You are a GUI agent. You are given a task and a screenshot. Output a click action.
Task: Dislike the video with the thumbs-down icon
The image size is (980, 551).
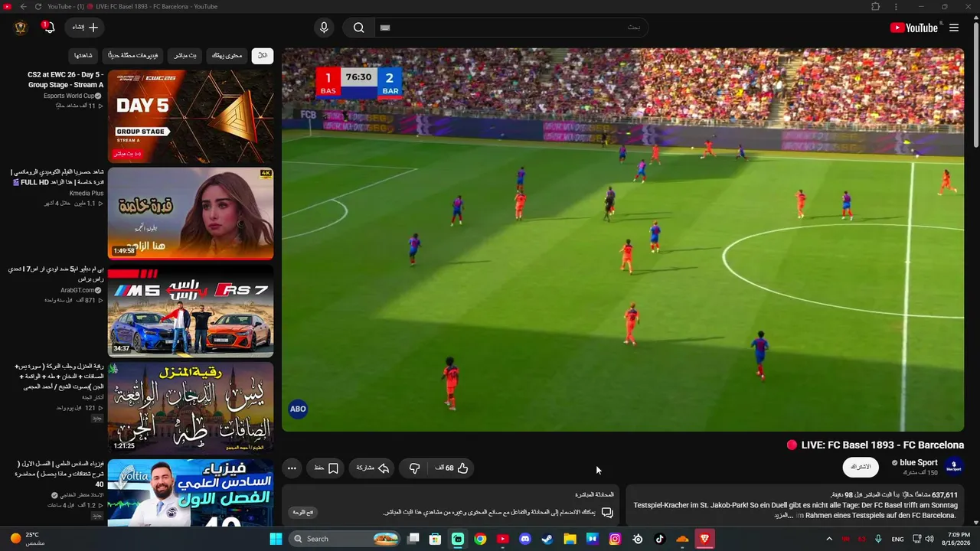click(x=414, y=468)
